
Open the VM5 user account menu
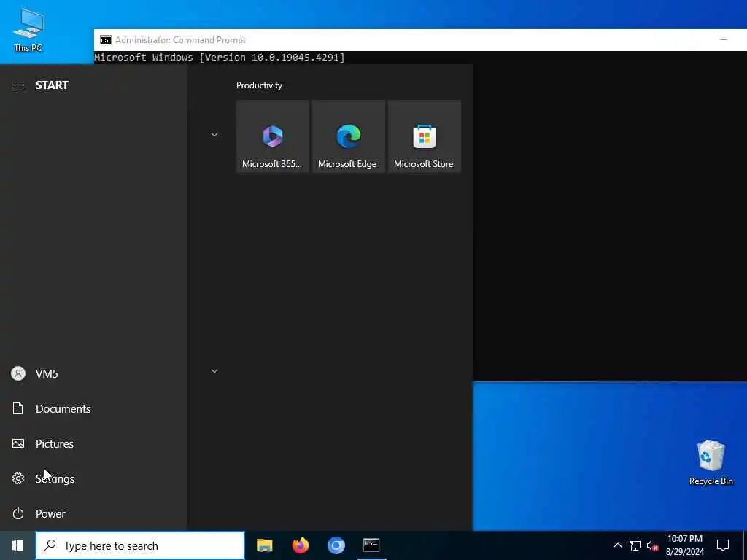[93, 374]
